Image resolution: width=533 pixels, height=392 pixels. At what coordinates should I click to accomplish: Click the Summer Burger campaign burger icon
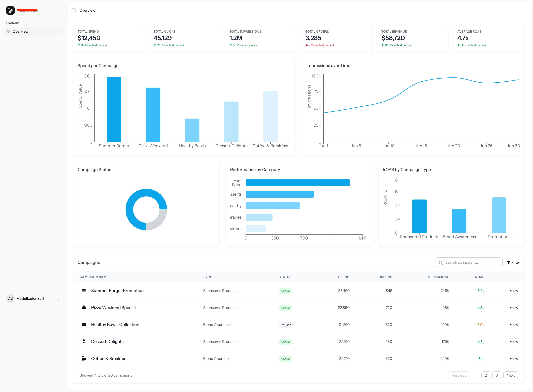pos(84,291)
